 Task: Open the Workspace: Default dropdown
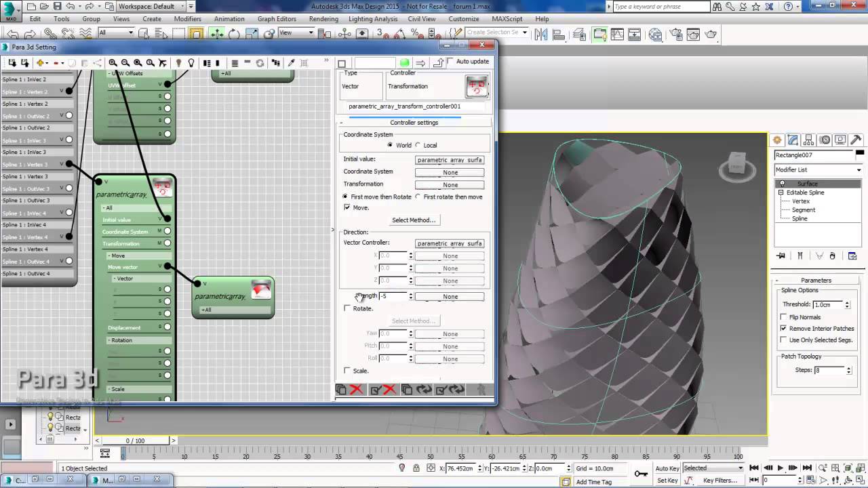tap(151, 6)
